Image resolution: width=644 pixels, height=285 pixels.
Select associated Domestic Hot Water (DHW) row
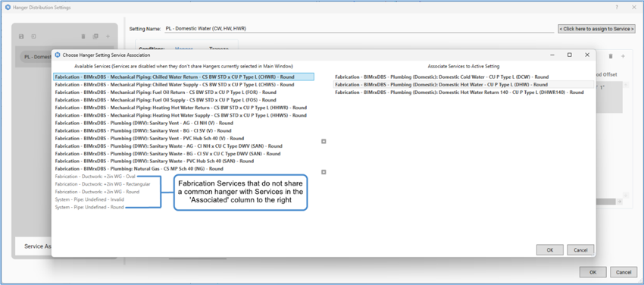(x=463, y=85)
